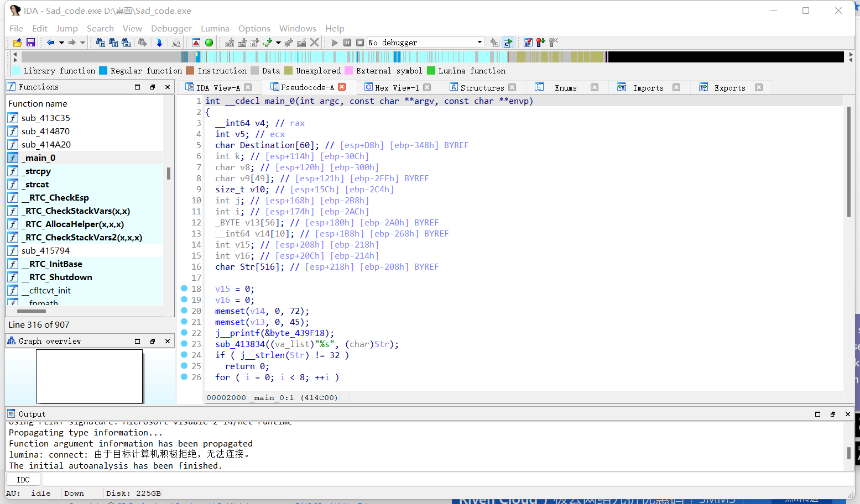
Task: Close the IDA View-A tab
Action: (x=248, y=87)
